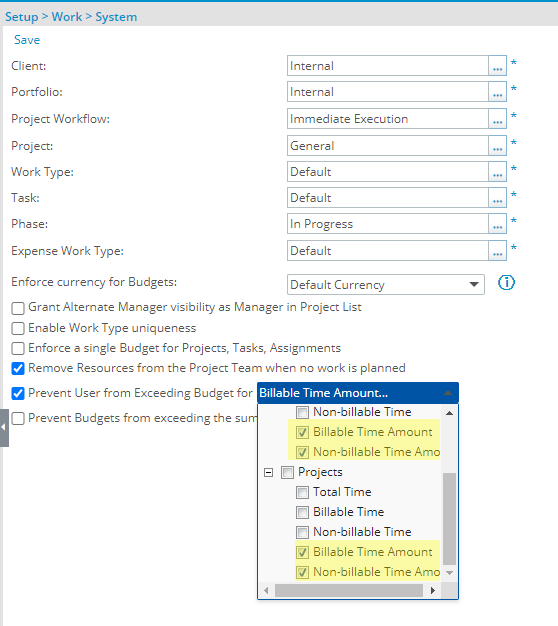Uncheck Billable Time Amount under Projects
Viewport: 558px width, 626px height.
point(302,552)
